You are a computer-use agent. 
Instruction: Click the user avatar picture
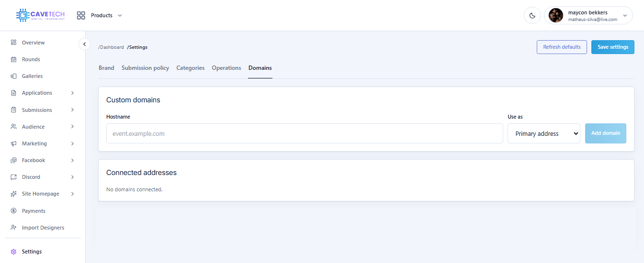click(556, 15)
